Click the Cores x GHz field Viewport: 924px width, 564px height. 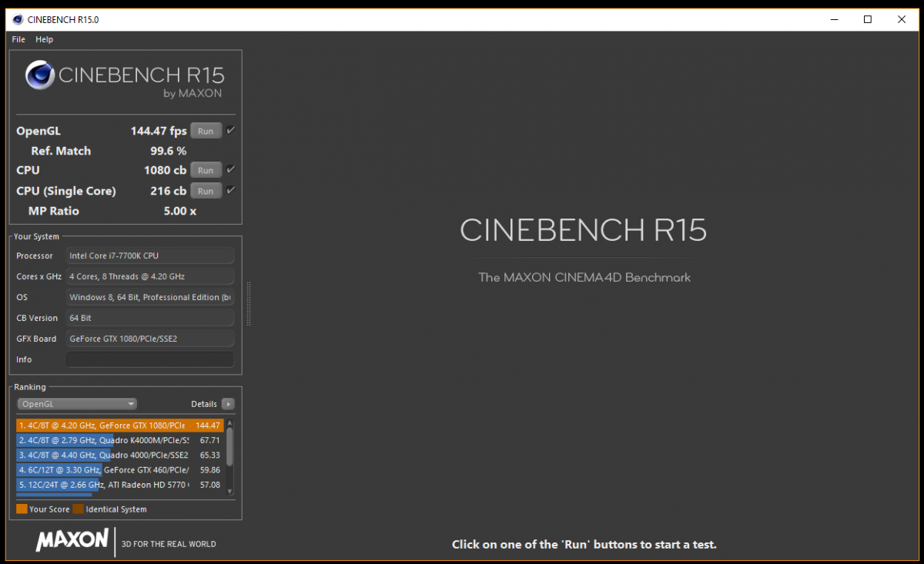tap(149, 276)
